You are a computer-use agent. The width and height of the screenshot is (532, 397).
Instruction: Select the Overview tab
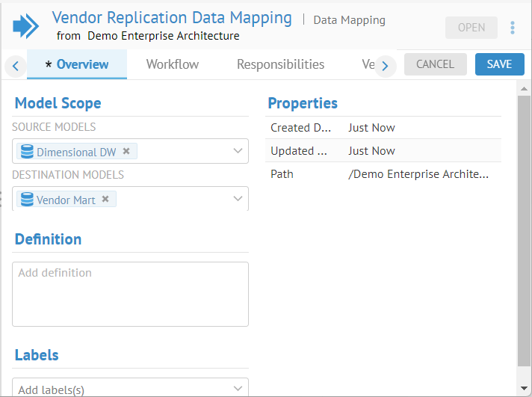[77, 64]
